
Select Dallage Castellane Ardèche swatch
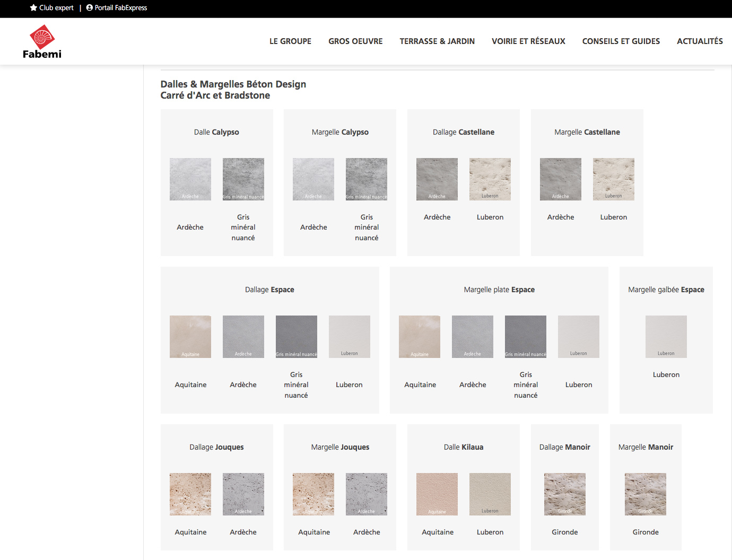(x=437, y=179)
